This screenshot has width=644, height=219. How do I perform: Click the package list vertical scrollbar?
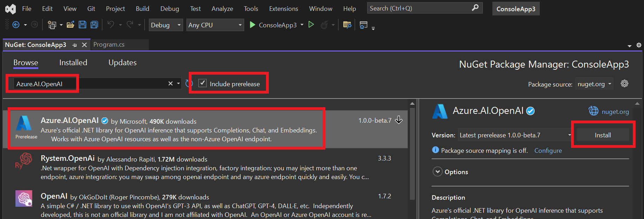(x=412, y=153)
